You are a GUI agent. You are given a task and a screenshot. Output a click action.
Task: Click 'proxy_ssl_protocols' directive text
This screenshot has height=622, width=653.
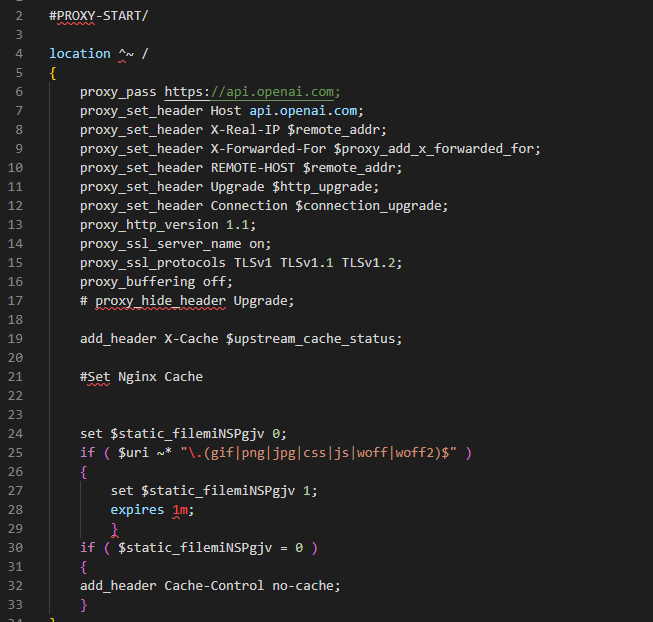pos(153,263)
